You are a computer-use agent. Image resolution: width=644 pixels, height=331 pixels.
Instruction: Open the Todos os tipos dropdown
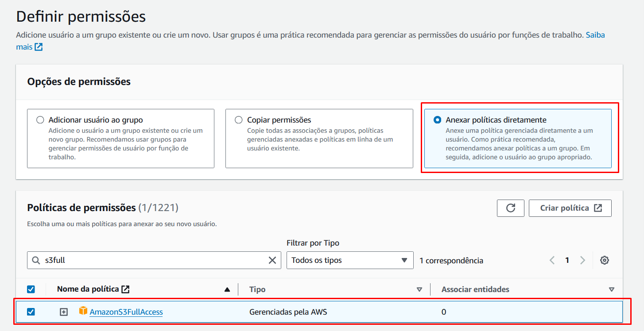[x=350, y=260]
